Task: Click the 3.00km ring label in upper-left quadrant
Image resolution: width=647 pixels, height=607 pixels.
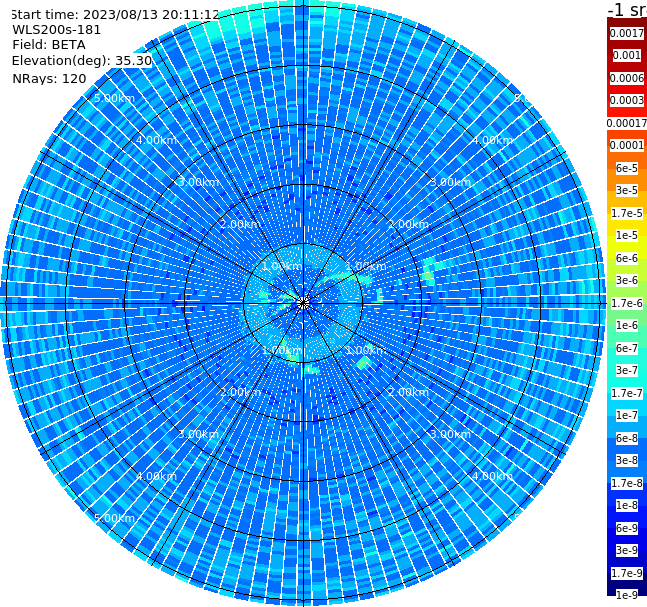Action: 198,182
